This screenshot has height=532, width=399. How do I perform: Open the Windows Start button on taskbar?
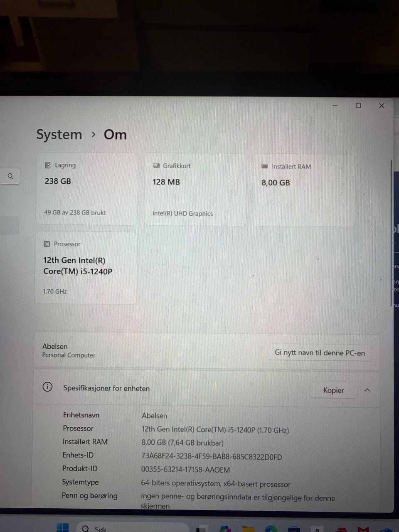(x=63, y=527)
